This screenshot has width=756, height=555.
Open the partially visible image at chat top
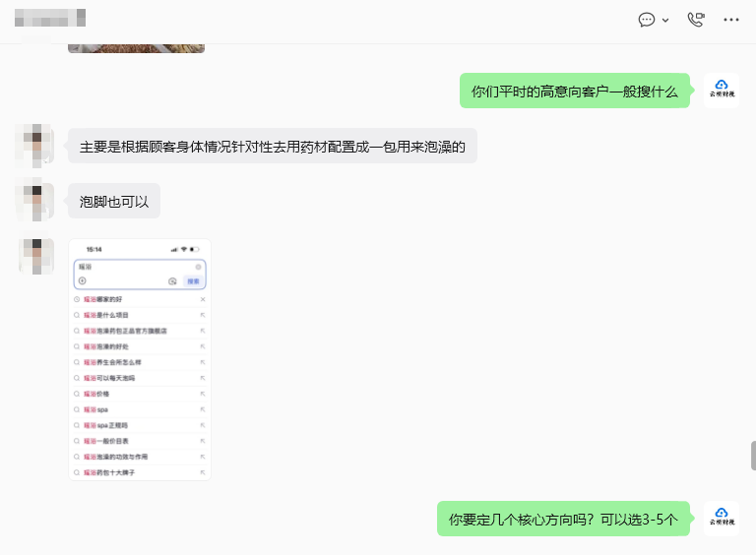pos(137,48)
